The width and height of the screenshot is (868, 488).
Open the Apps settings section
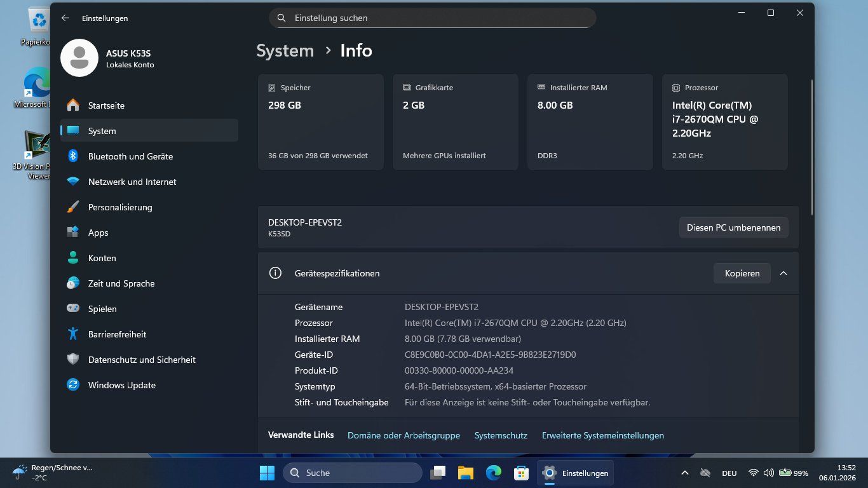pyautogui.click(x=149, y=233)
